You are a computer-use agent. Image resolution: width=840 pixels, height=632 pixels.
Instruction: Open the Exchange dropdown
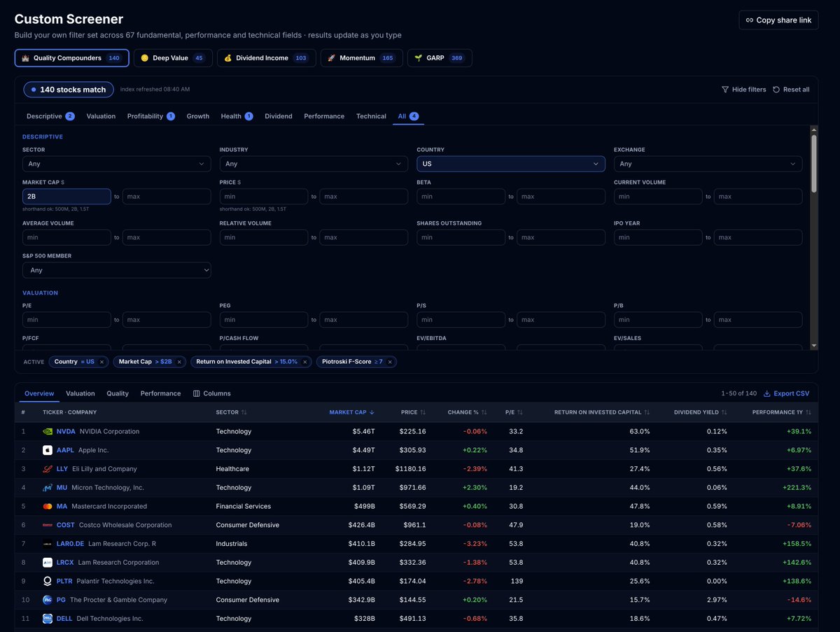pyautogui.click(x=708, y=164)
